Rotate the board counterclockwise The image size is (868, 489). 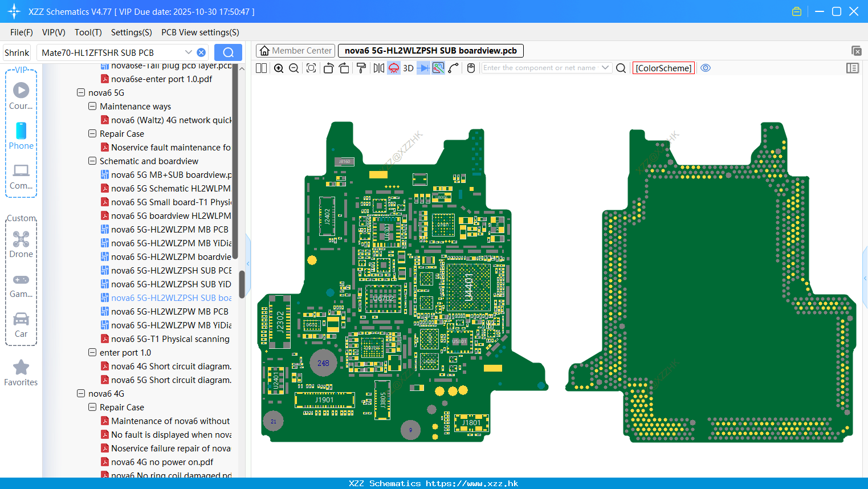pos(328,68)
